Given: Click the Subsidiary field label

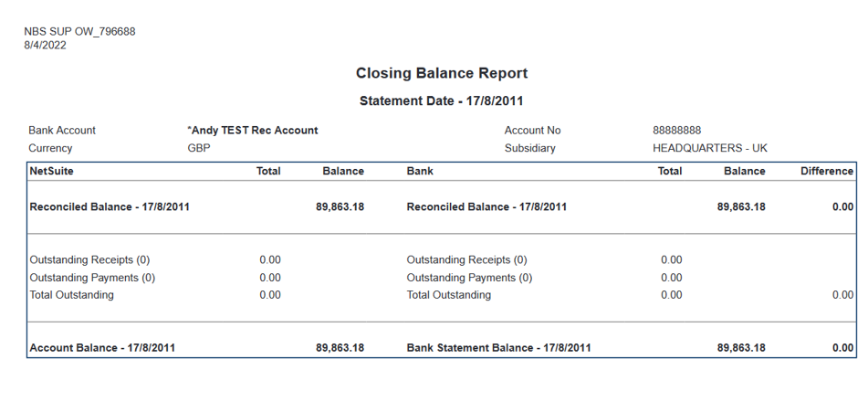Looking at the screenshot, I should (x=529, y=148).
